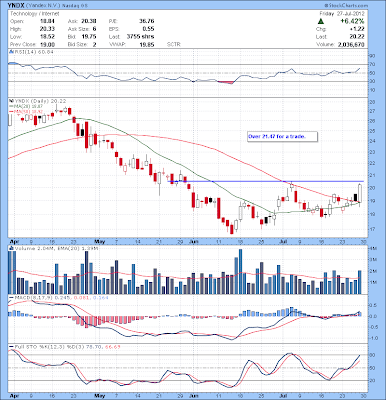Click the Last price value 20.22 at right
The width and height of the screenshot is (386, 400).
(358, 37)
